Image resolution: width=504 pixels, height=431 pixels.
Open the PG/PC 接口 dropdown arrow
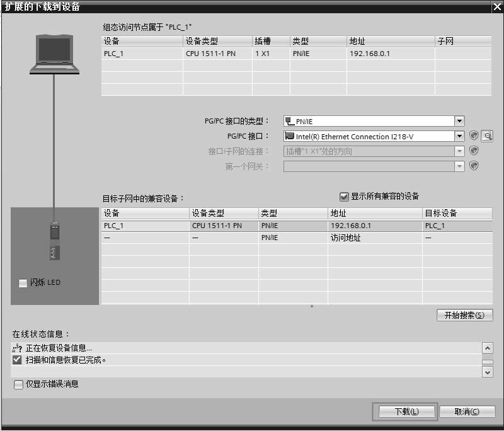pyautogui.click(x=459, y=136)
